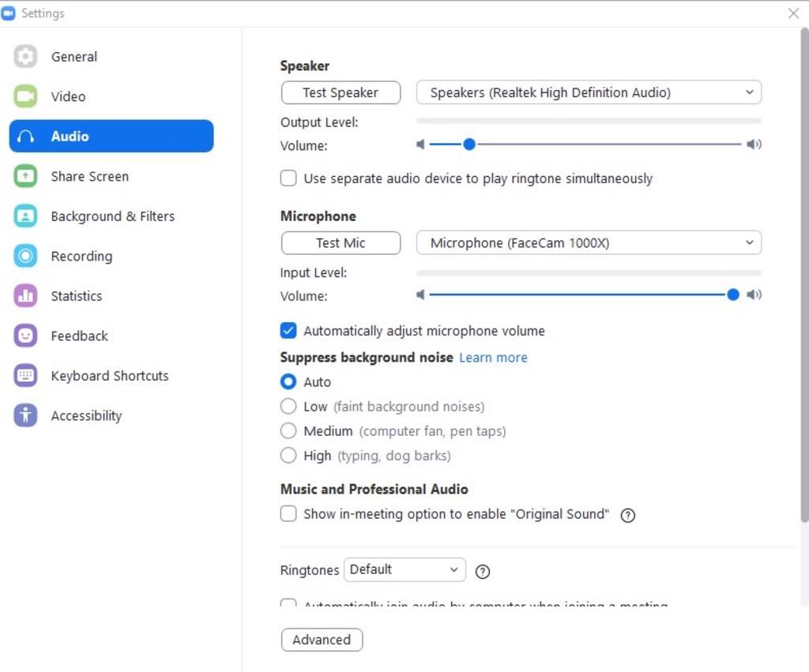Open the Speaker device dropdown

point(589,92)
